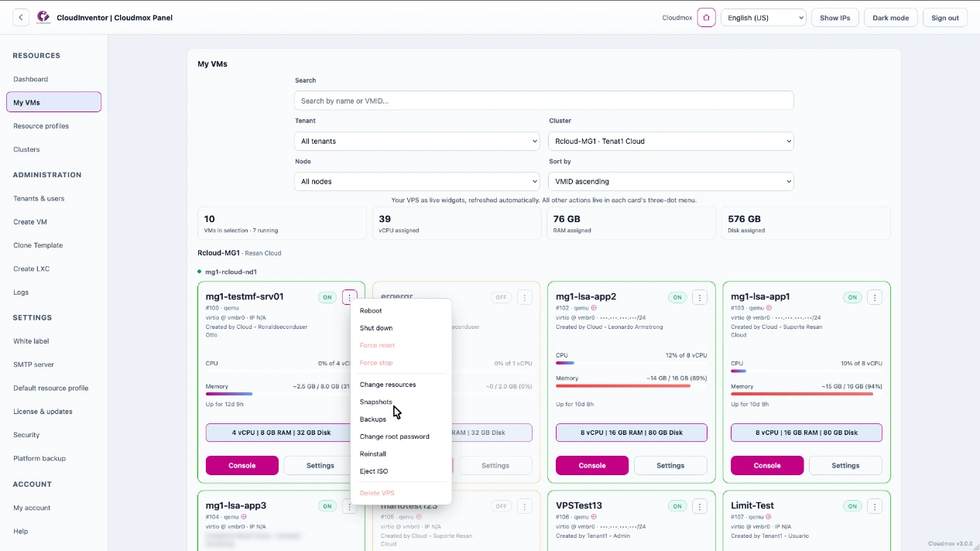This screenshot has width=980, height=551.
Task: Open Console for mg1-testmf-srv01
Action: (242, 465)
